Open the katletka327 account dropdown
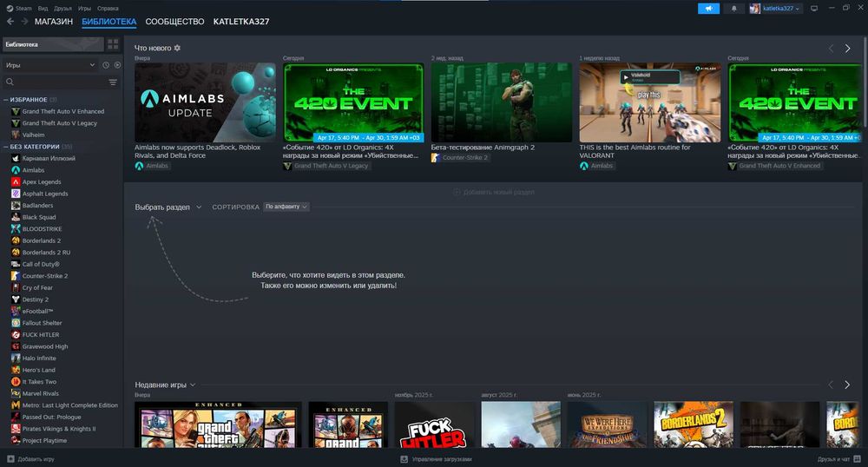The height and width of the screenshot is (467, 868). pos(775,9)
